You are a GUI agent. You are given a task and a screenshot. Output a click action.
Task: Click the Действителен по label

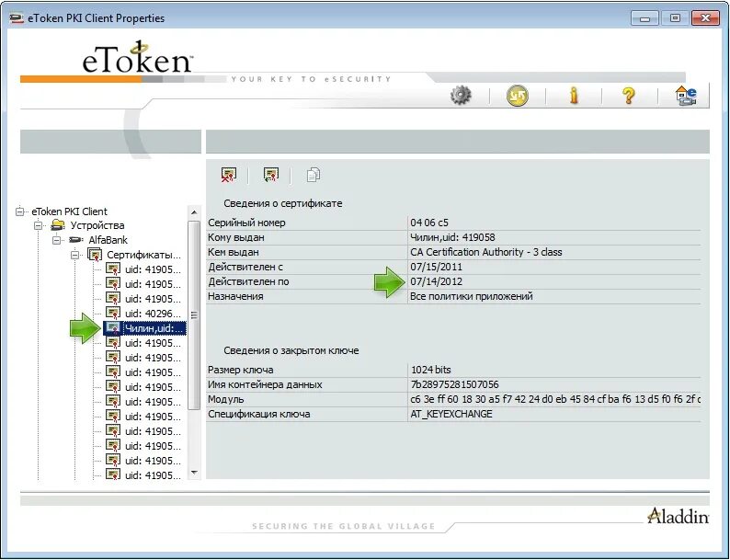[248, 281]
